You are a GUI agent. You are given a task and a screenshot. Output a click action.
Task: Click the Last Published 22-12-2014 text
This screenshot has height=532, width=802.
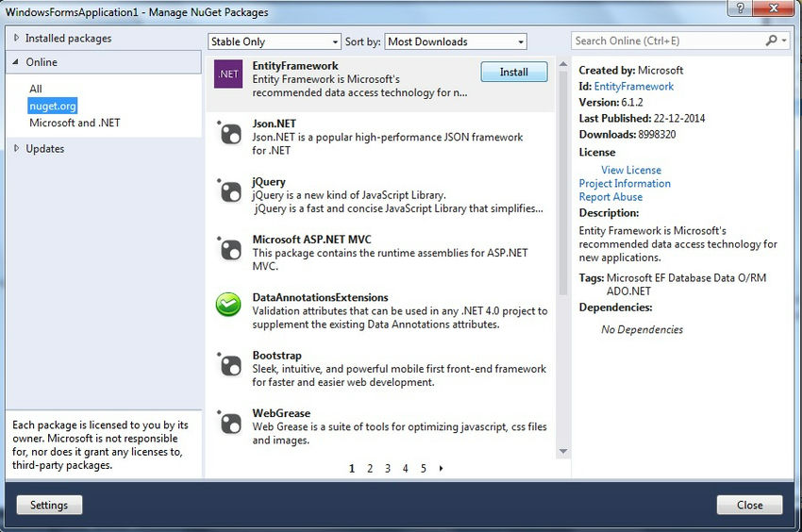[642, 118]
